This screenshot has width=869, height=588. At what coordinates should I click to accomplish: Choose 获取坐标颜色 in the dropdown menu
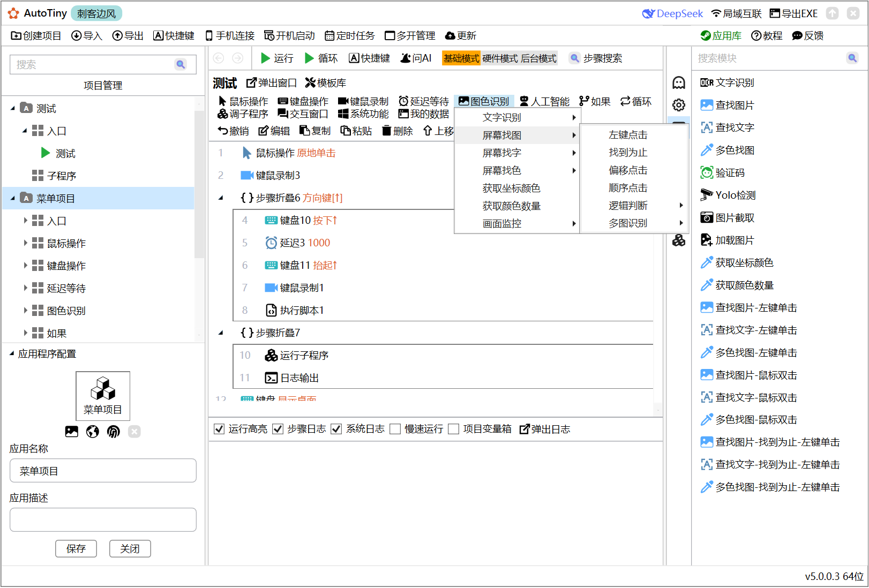pyautogui.click(x=516, y=188)
